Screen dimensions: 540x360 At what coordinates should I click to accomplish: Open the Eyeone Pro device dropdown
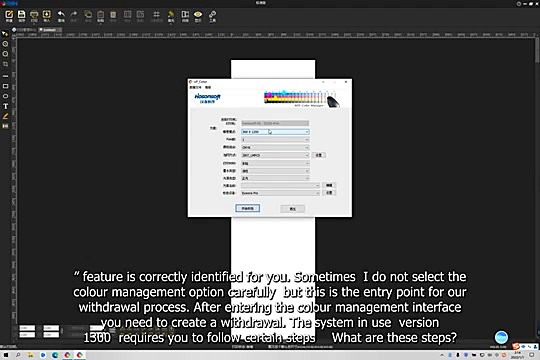pyautogui.click(x=280, y=193)
